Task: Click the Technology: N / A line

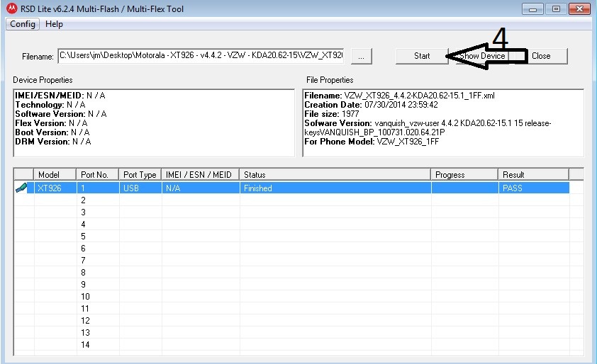Action: [x=50, y=105]
